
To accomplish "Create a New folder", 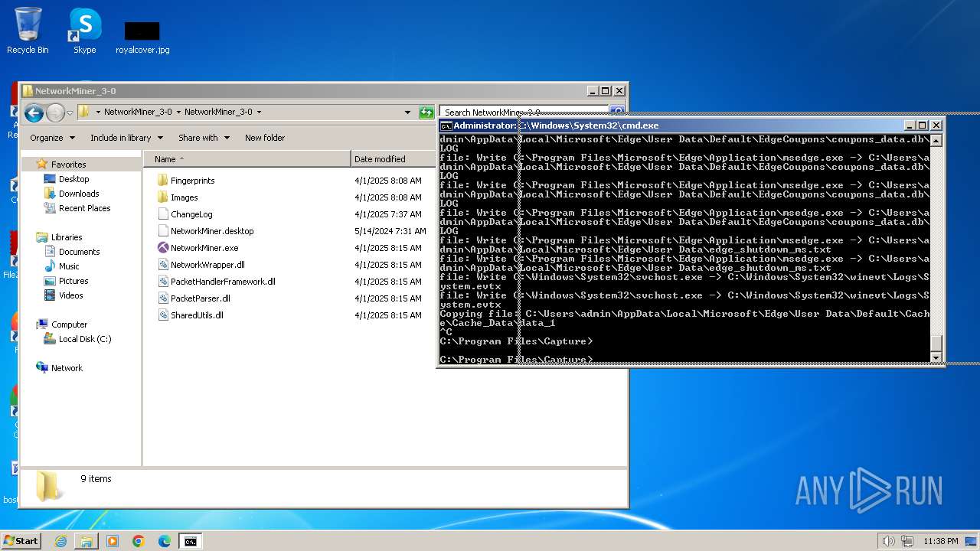I will 265,138.
